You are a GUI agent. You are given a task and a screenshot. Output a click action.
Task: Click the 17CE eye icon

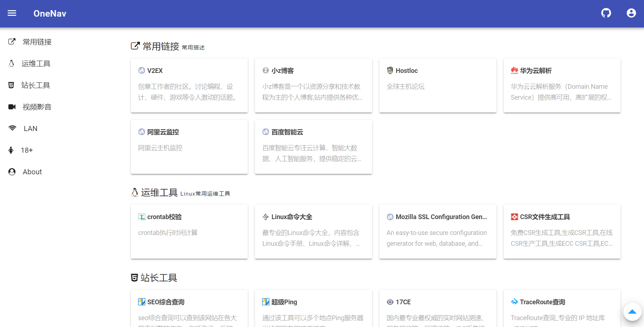point(390,302)
